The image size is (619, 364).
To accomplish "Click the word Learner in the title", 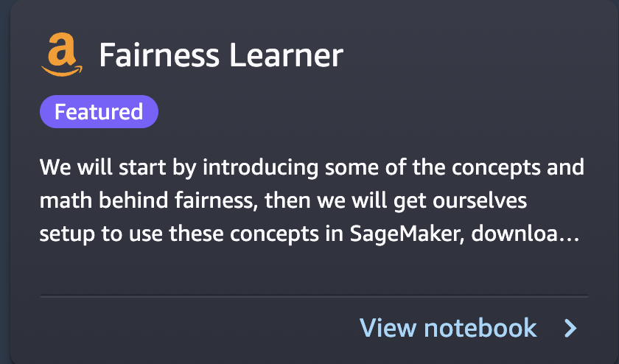I will (x=286, y=55).
